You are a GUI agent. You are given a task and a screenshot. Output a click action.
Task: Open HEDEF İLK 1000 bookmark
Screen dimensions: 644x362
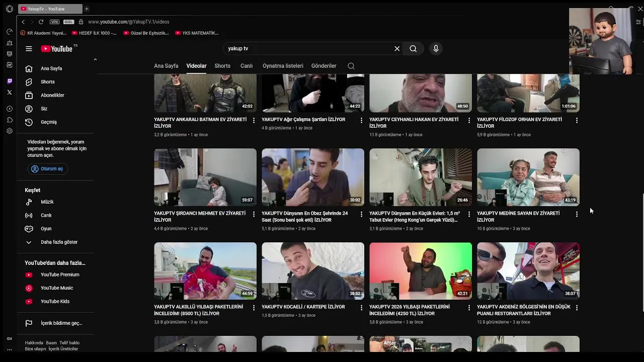(94, 33)
